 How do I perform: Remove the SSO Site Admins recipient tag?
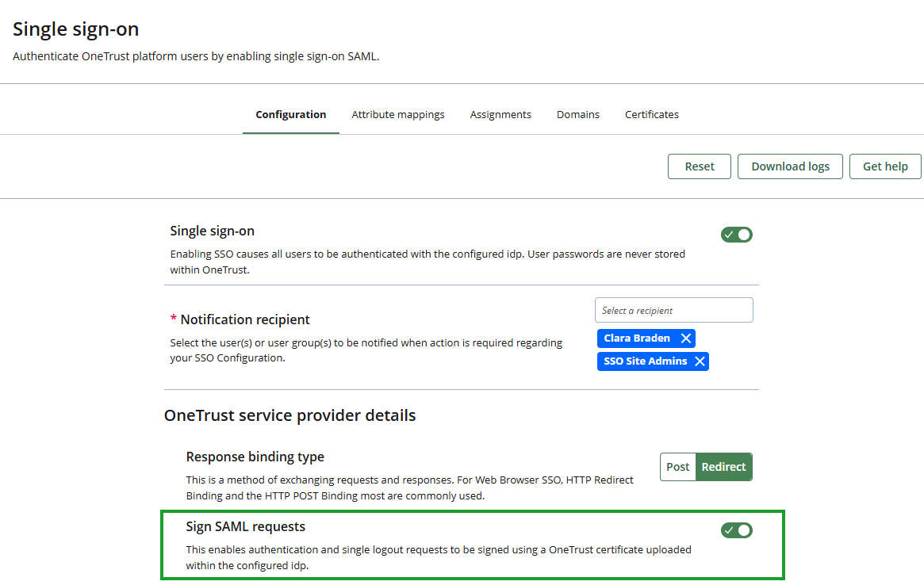(x=700, y=361)
